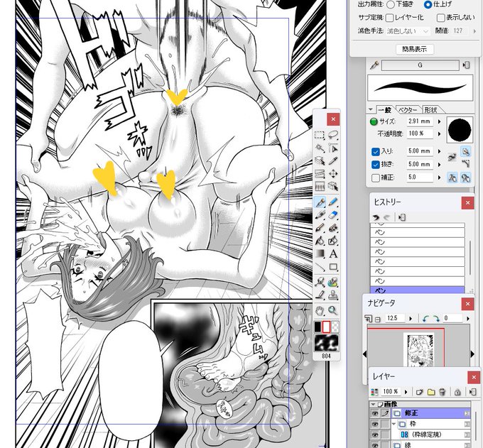Image resolution: width=483 pixels, height=448 pixels.
Task: Open the 不透明度 value slider arrow
Action: (439, 133)
